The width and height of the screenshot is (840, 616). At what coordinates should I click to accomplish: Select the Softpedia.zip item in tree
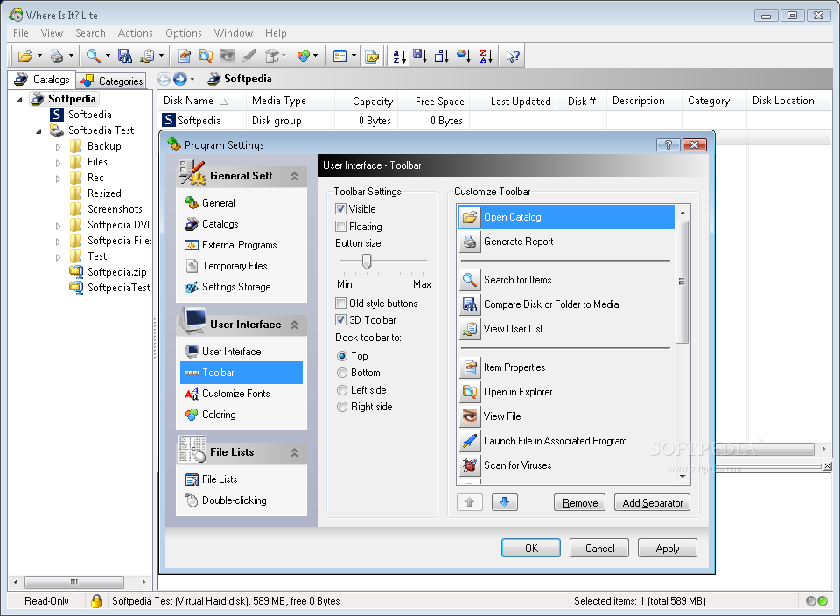116,272
